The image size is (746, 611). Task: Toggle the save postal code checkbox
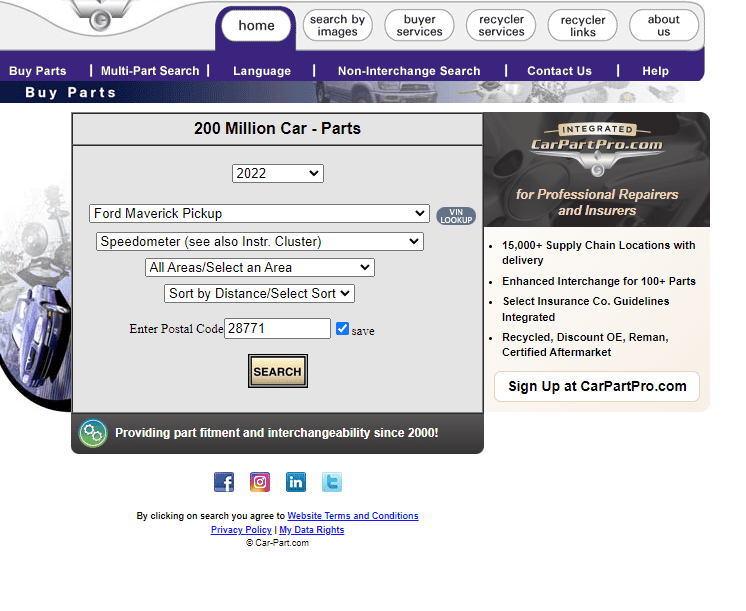pos(343,328)
